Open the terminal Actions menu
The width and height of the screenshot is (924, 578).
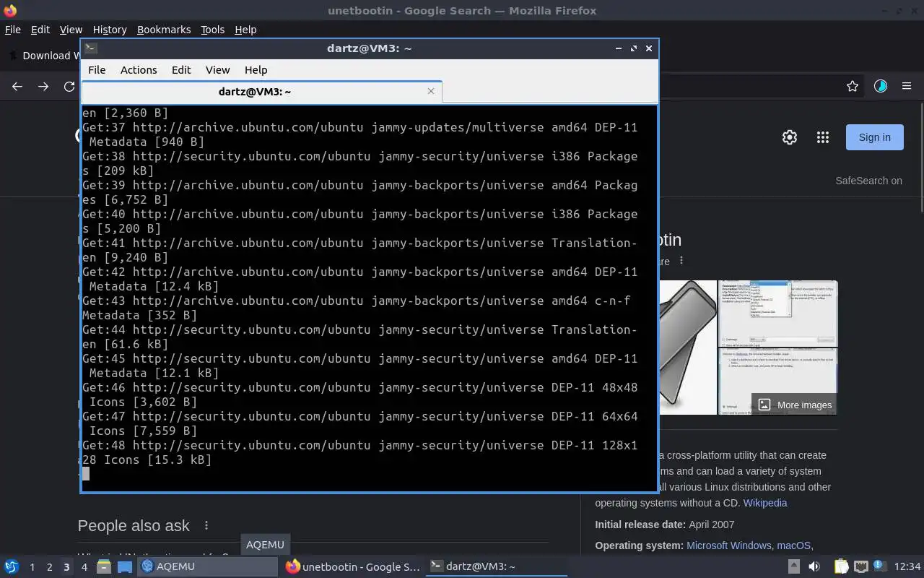(139, 70)
